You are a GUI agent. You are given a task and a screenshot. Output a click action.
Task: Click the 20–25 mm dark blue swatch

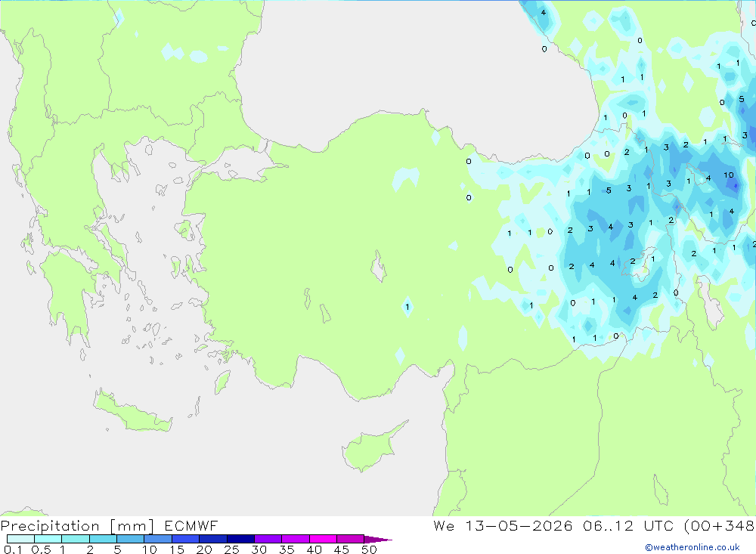tap(212, 539)
